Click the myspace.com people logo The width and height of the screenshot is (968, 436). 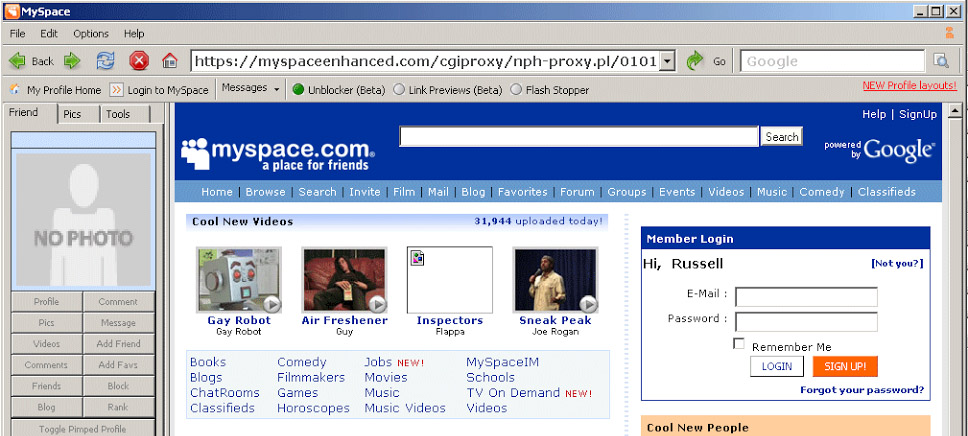tap(194, 153)
